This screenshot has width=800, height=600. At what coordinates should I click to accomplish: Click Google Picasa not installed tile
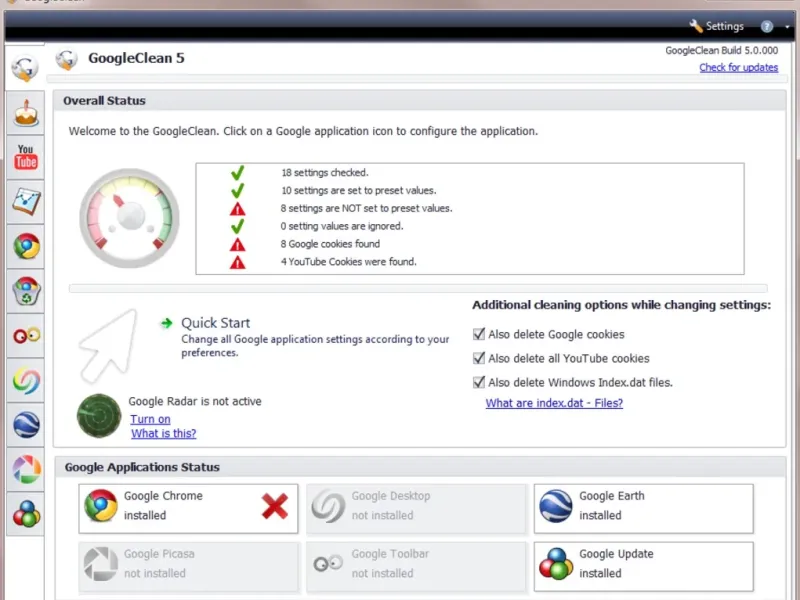coord(188,566)
